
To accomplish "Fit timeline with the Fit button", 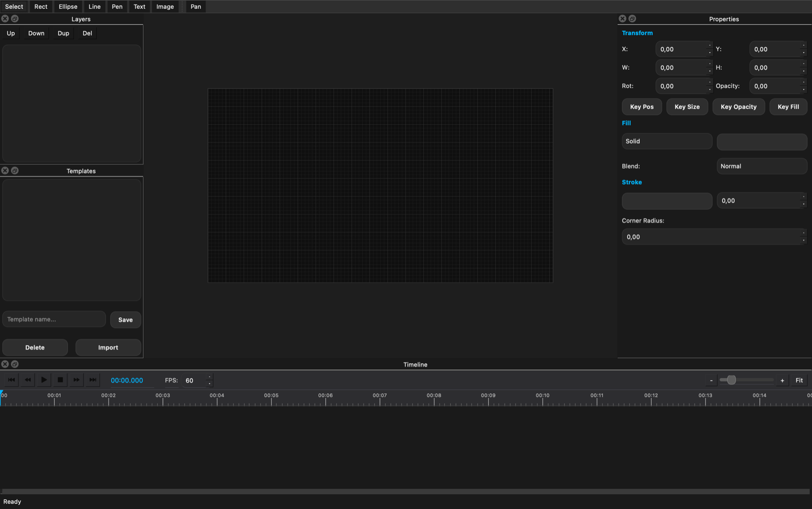I will pyautogui.click(x=799, y=380).
